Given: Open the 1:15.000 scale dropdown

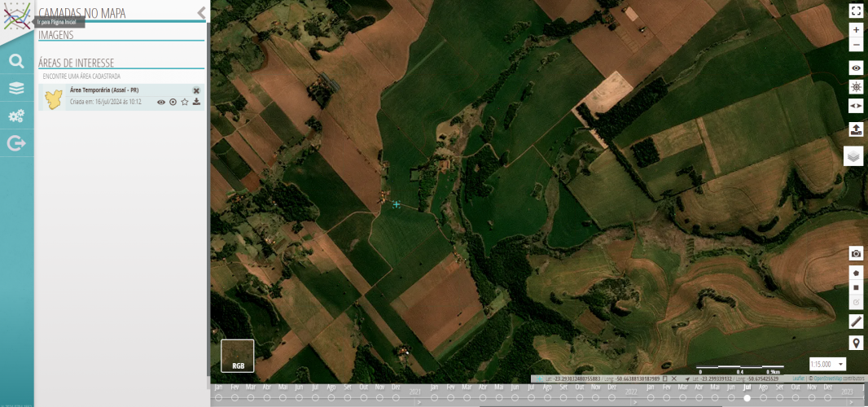Looking at the screenshot, I should 827,364.
